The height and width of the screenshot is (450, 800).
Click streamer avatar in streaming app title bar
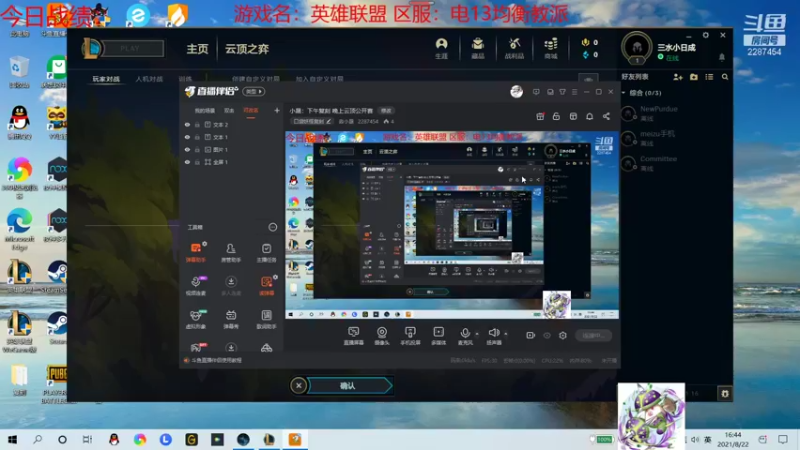(516, 91)
